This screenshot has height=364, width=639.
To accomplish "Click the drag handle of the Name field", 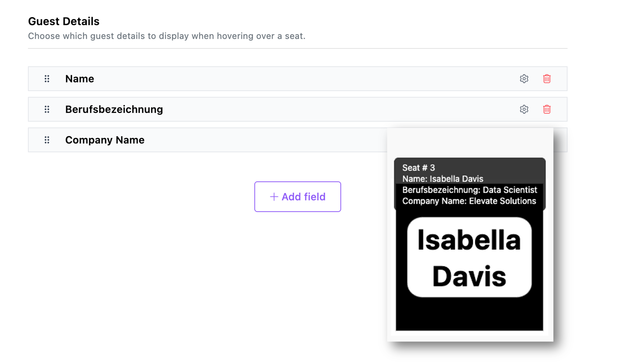I will click(47, 79).
